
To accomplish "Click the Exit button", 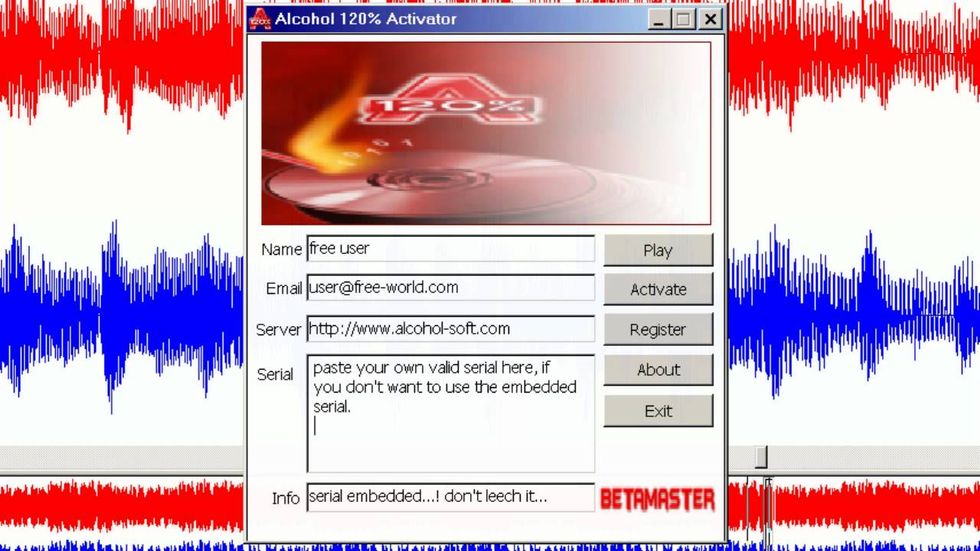I will pos(658,411).
